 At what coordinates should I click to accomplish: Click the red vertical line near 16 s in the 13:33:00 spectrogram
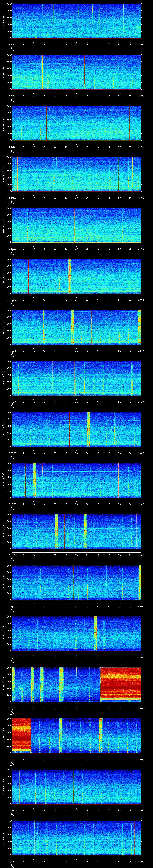pyautogui.click(x=46, y=123)
